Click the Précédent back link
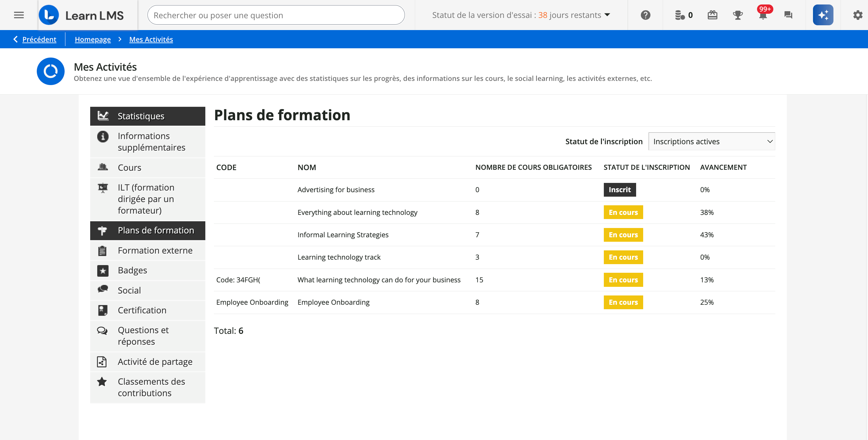868x440 pixels. tap(39, 39)
